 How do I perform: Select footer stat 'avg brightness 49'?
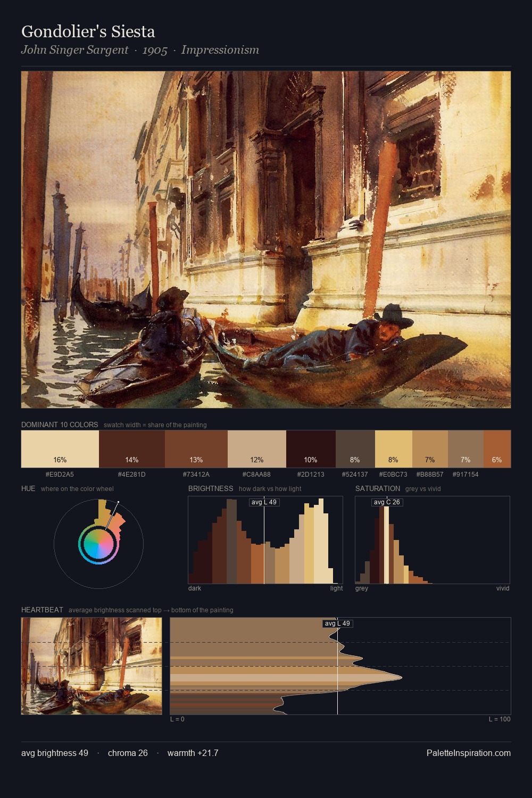55,753
